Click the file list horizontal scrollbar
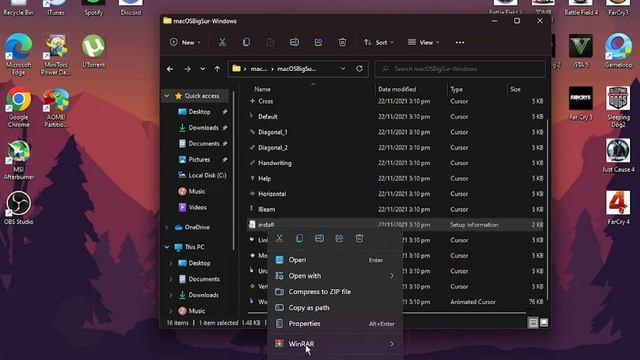Screen dimensions: 640x360 (x=387, y=313)
